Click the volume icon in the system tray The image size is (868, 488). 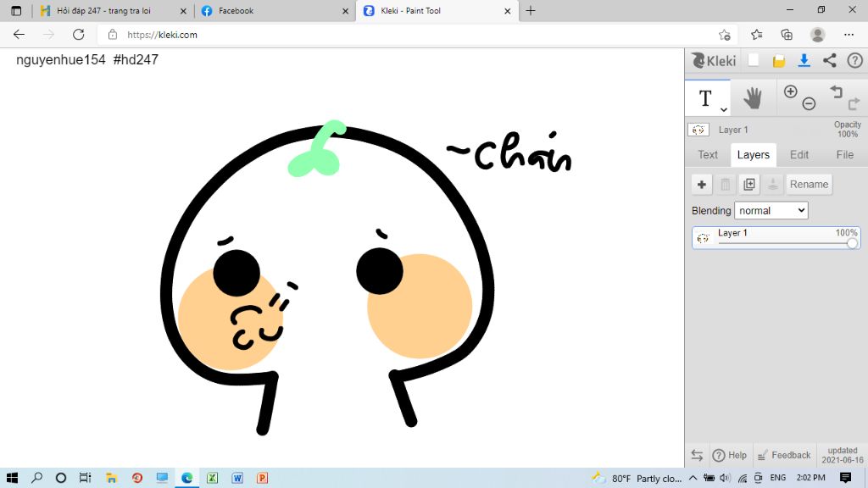(725, 478)
